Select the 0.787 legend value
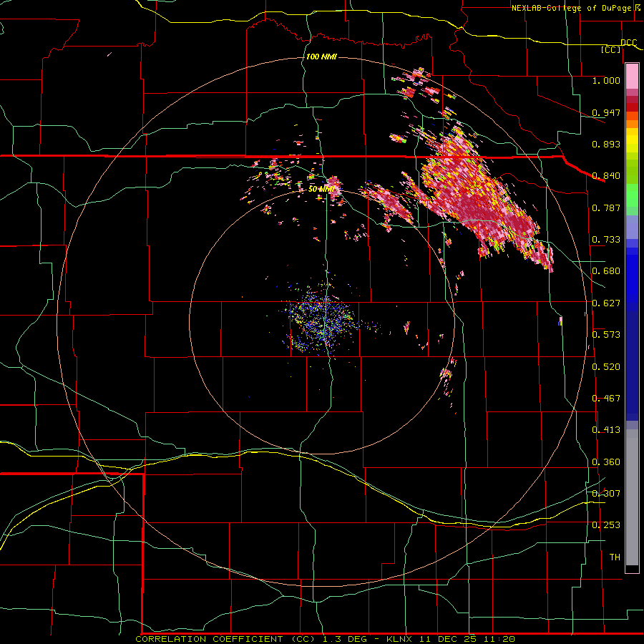Screen dimensions: 644x644 click(606, 208)
